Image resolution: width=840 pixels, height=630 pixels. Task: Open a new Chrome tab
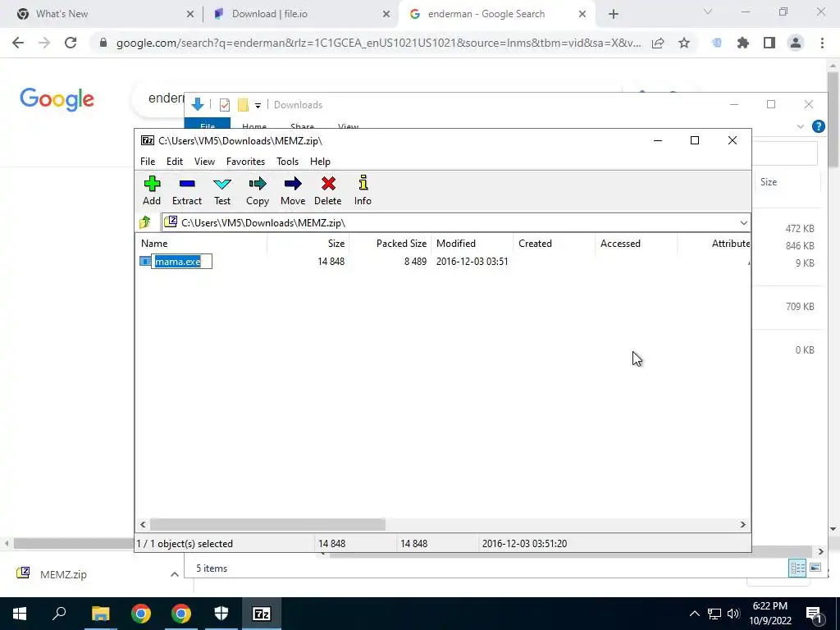[614, 14]
